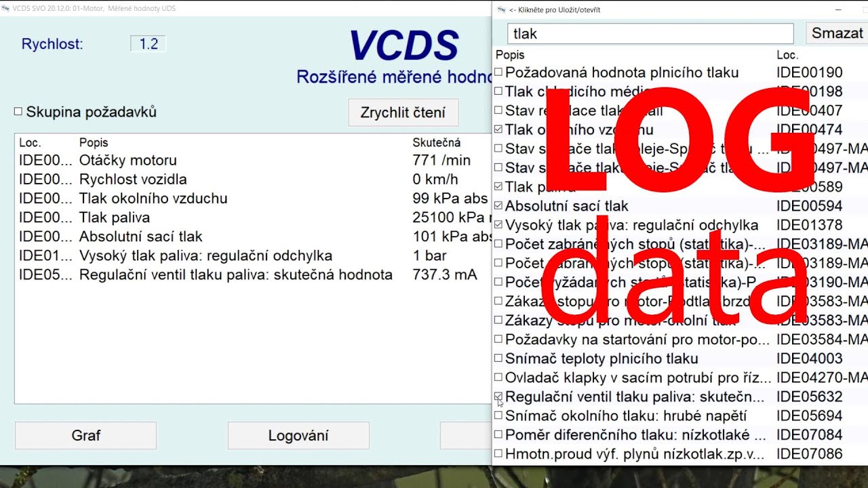Check Poměr diferenčního tlaku: nízkotlaké box

(499, 434)
